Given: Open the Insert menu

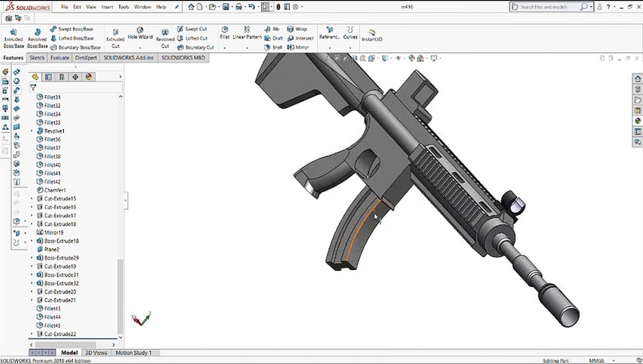Looking at the screenshot, I should coord(107,7).
